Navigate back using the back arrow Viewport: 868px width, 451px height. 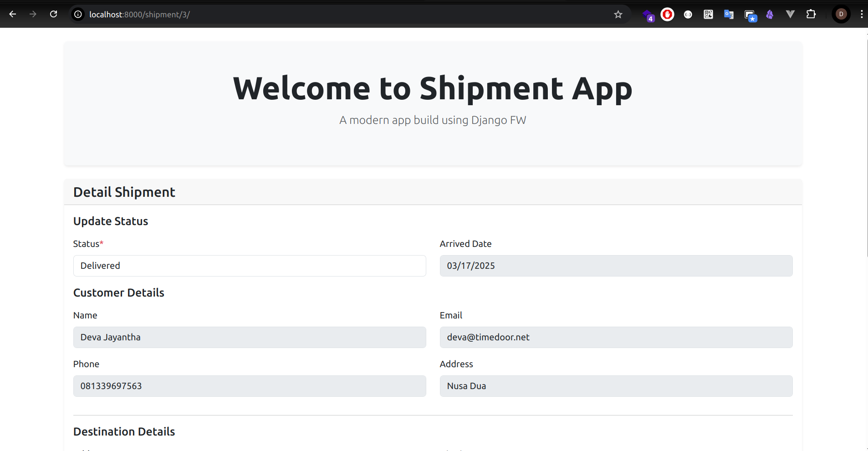(13, 14)
